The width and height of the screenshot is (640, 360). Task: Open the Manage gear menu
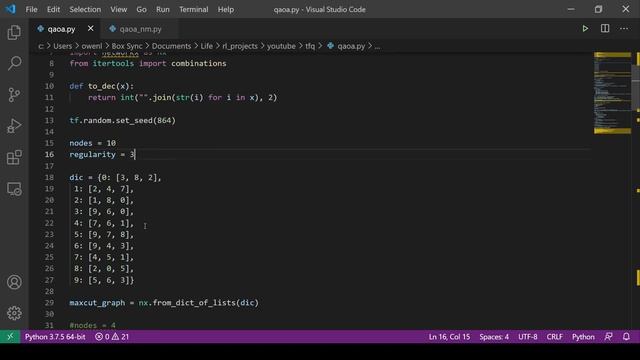pyautogui.click(x=14, y=313)
